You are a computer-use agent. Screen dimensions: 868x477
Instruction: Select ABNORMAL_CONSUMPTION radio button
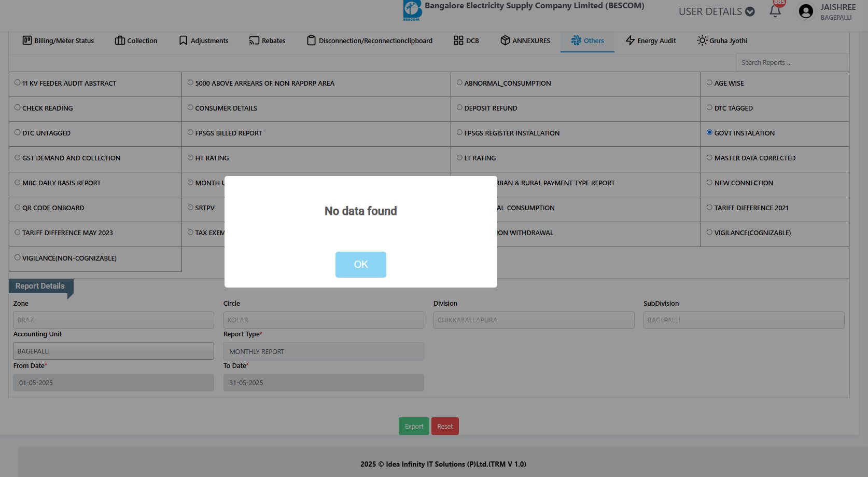tap(459, 83)
